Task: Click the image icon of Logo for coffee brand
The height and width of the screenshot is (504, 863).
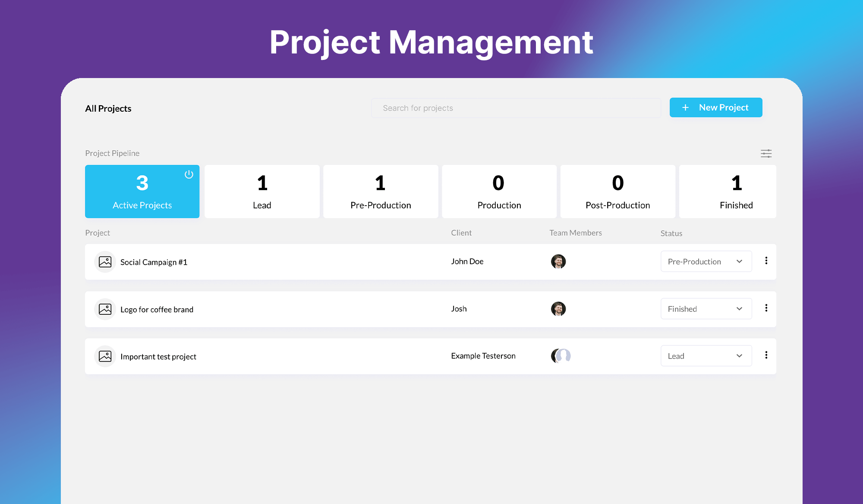Action: pyautogui.click(x=105, y=309)
